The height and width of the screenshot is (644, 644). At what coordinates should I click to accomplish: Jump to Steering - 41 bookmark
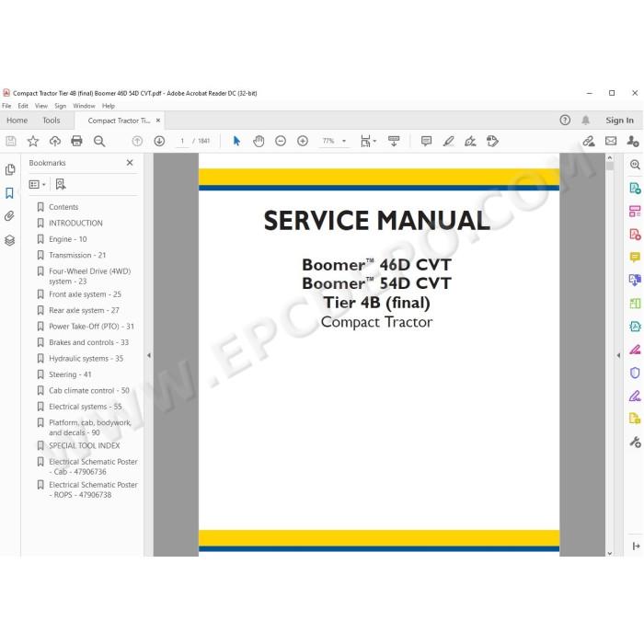point(70,374)
